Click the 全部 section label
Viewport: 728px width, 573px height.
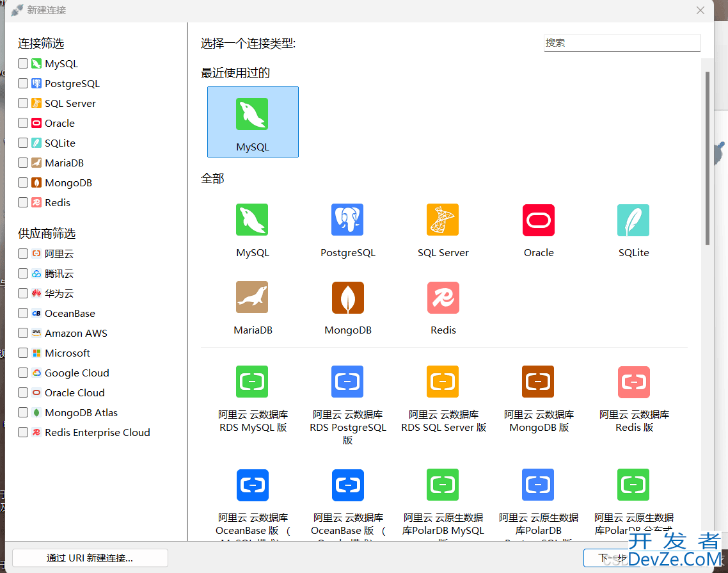[212, 179]
